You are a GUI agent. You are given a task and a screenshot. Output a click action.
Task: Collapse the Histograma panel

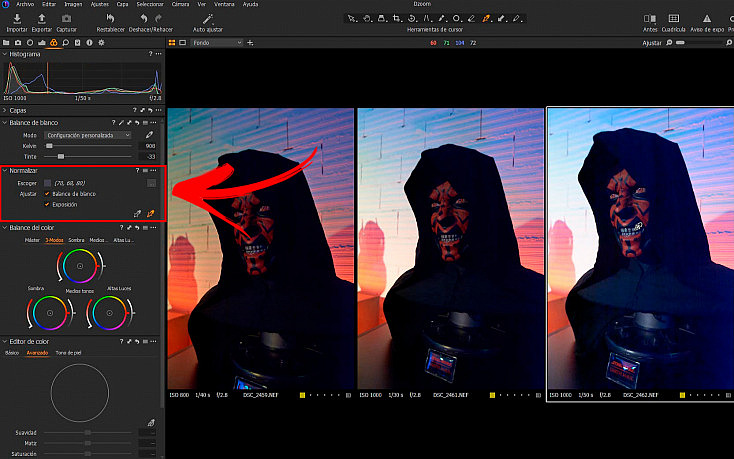5,54
